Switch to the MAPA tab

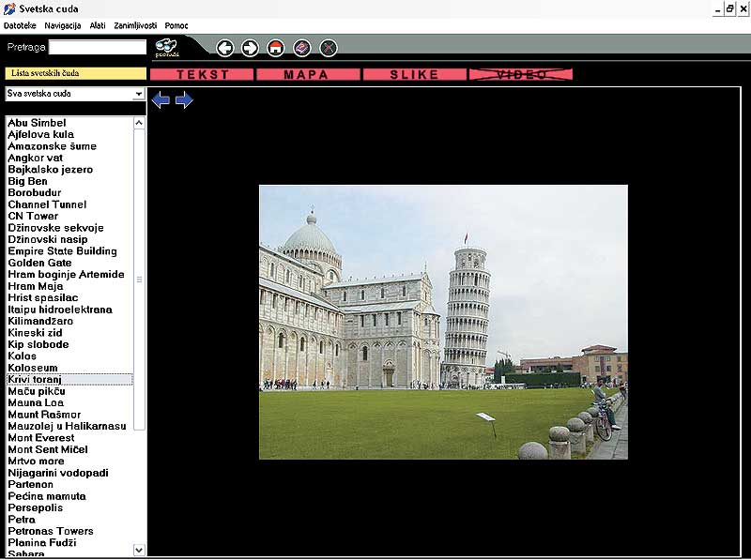(x=308, y=74)
